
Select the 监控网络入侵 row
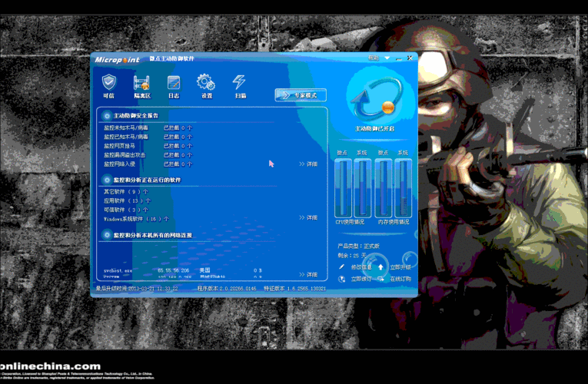click(148, 164)
